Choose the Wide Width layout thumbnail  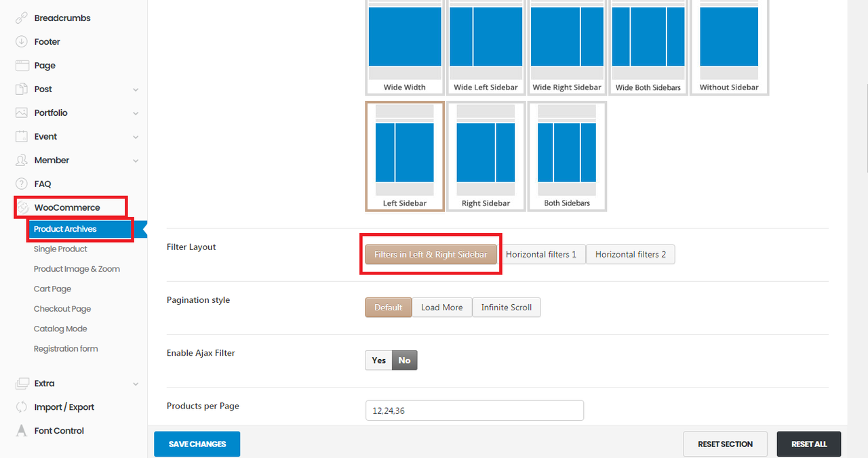coord(405,46)
